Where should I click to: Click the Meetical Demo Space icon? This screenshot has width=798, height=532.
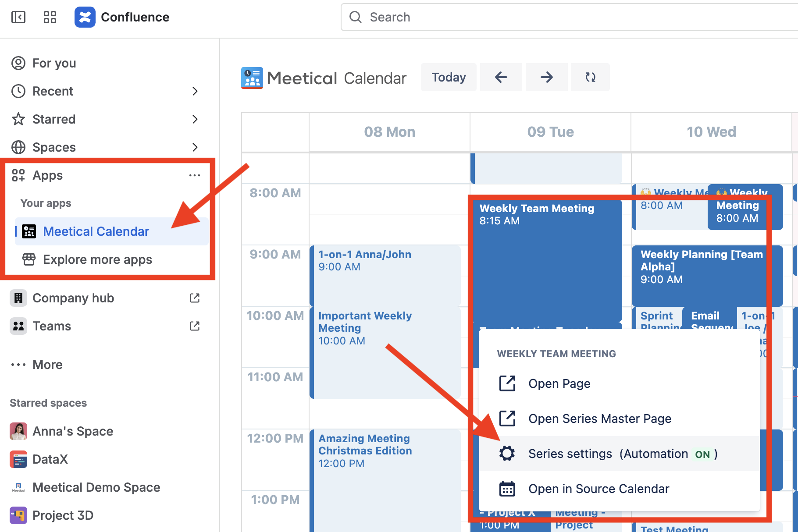(18, 487)
